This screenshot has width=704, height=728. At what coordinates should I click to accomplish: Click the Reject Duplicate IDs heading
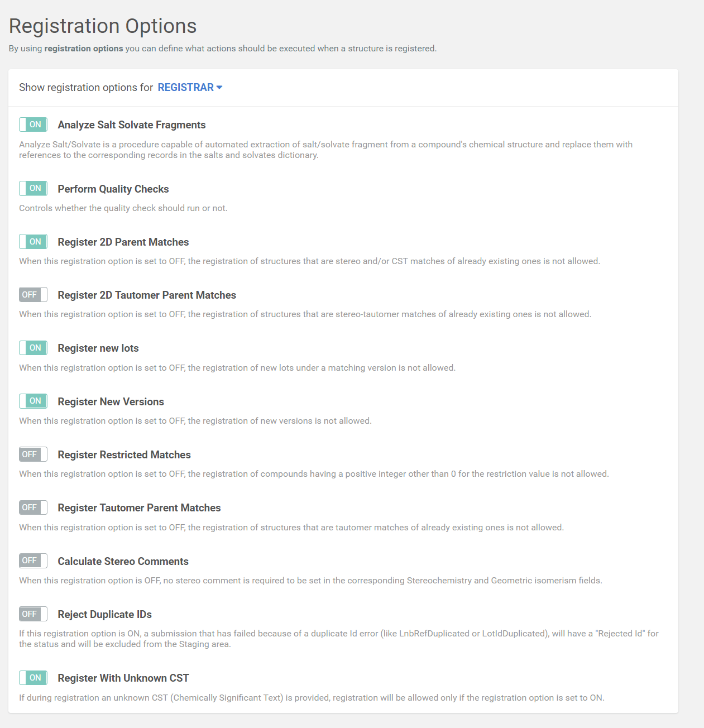(x=104, y=614)
